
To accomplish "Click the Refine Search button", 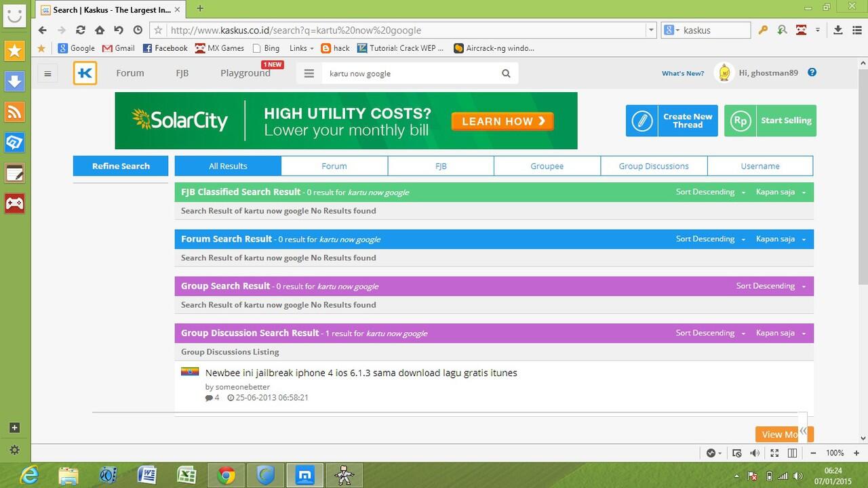I will pyautogui.click(x=121, y=166).
